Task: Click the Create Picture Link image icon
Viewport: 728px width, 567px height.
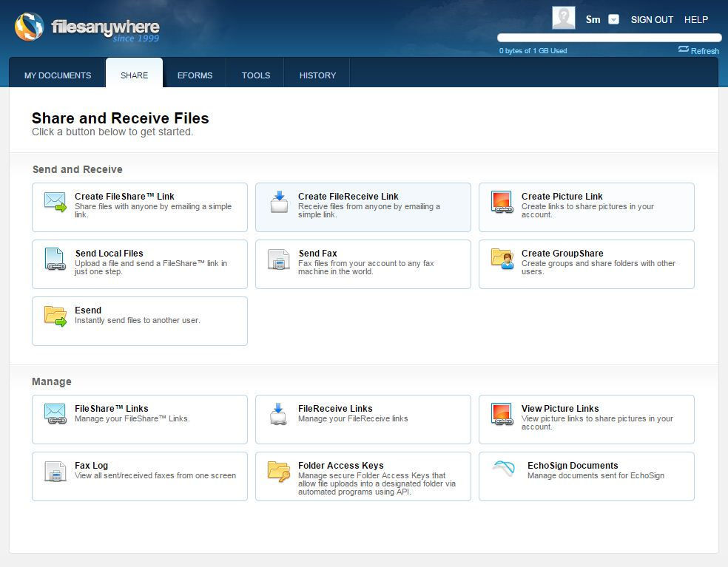Action: tap(502, 202)
